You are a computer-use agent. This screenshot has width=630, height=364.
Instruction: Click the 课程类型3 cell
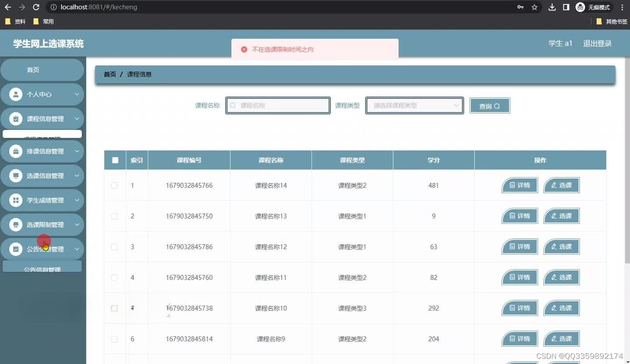(x=352, y=308)
